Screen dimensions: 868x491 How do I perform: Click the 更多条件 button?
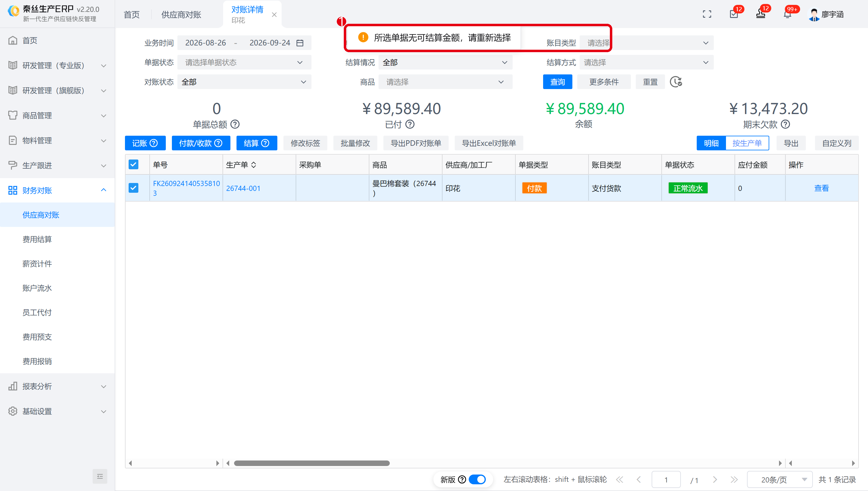click(x=604, y=82)
